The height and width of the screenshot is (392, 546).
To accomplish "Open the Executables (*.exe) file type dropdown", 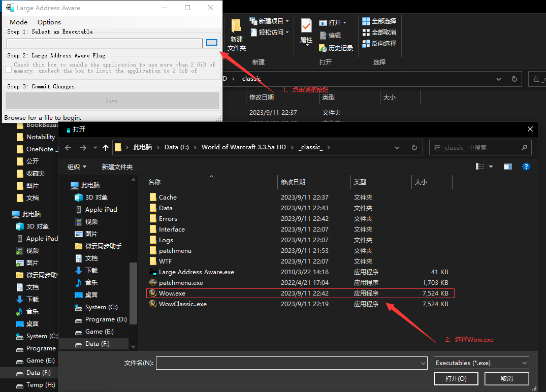I will pyautogui.click(x=481, y=363).
